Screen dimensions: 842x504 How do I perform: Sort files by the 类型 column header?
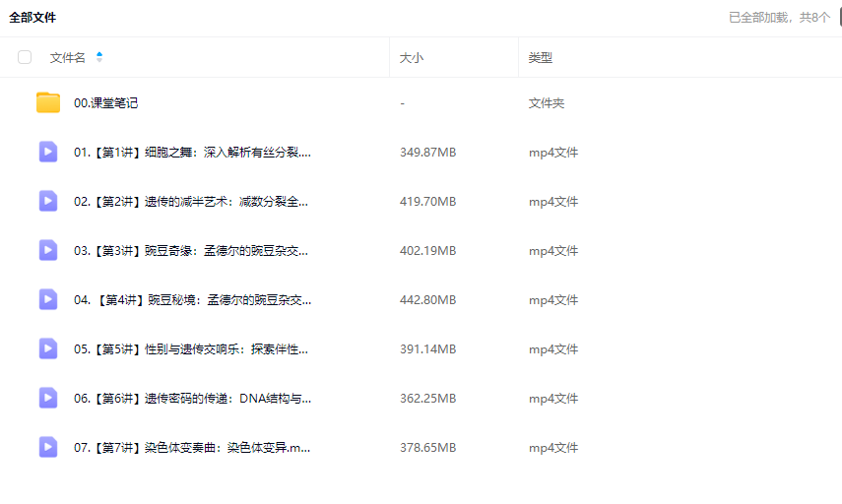coord(541,58)
